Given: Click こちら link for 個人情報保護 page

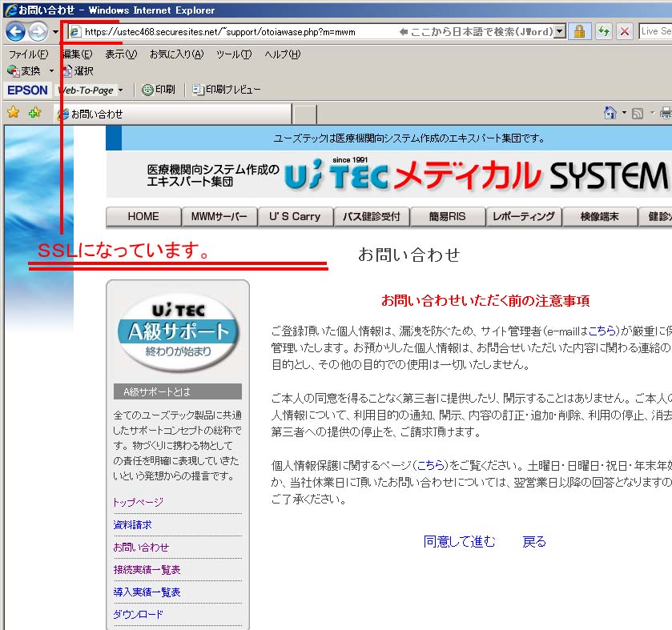Looking at the screenshot, I should click(431, 466).
